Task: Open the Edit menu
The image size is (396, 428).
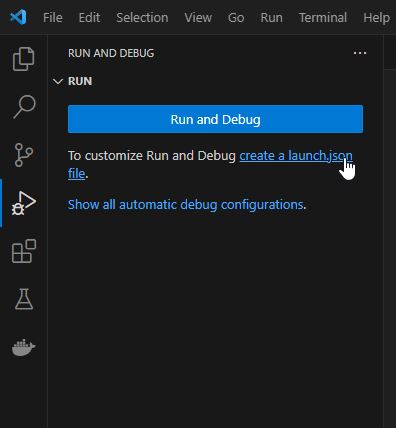Action: click(89, 17)
